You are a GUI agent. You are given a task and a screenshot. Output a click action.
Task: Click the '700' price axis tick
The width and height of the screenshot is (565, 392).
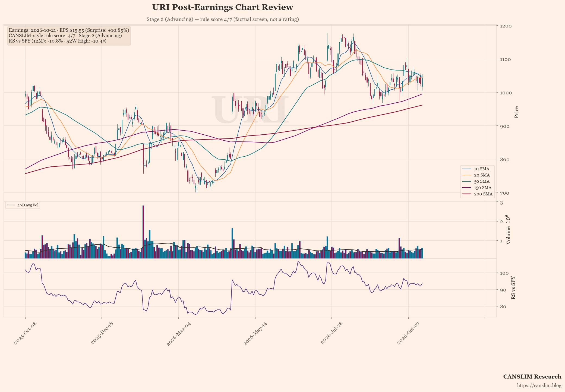[x=504, y=193]
